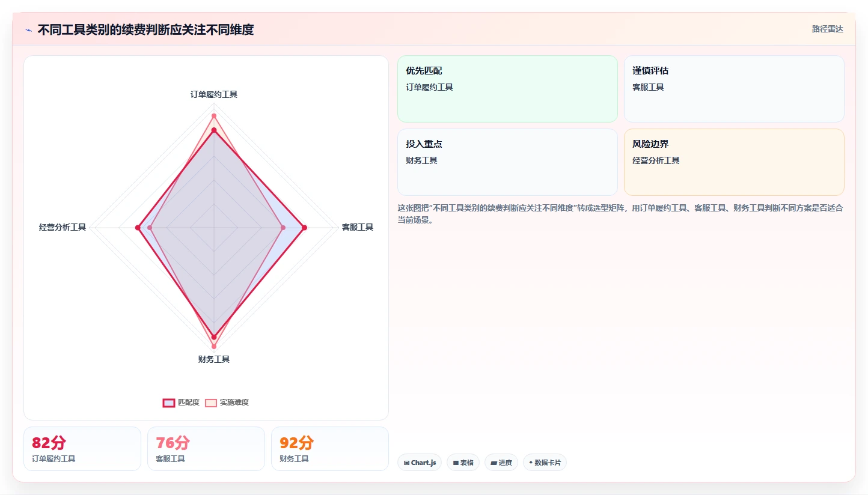
Task: Click the 92分 score card
Action: tap(330, 449)
